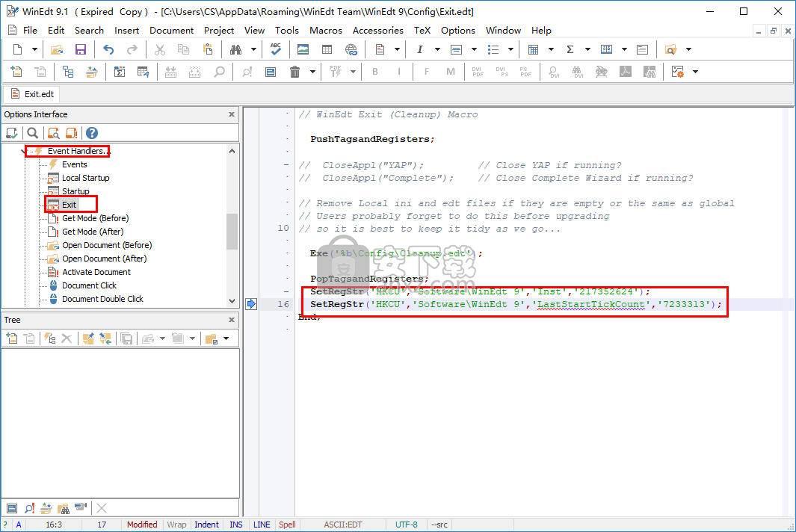This screenshot has width=796, height=532.
Task: Click the 16:3 cursor position in status bar
Action: click(54, 525)
